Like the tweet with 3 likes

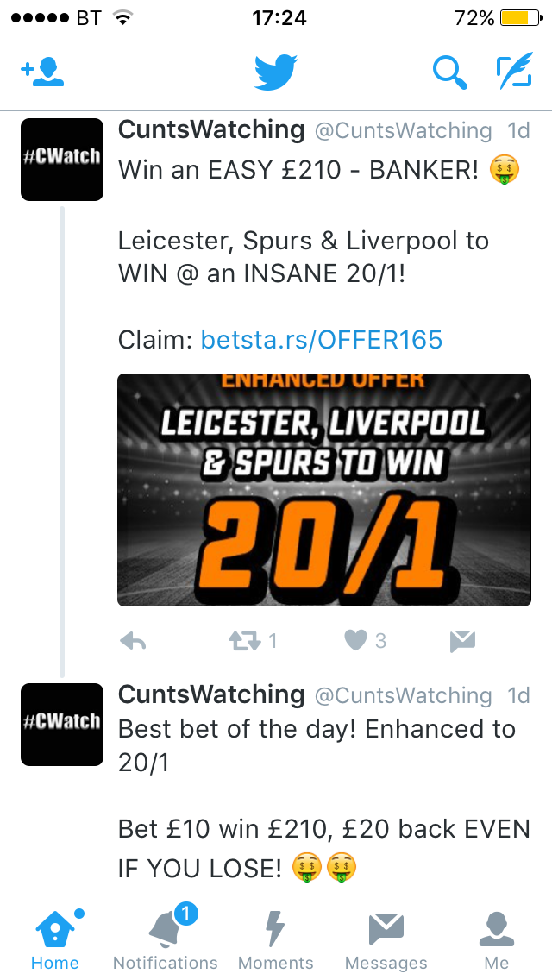pyautogui.click(x=355, y=641)
